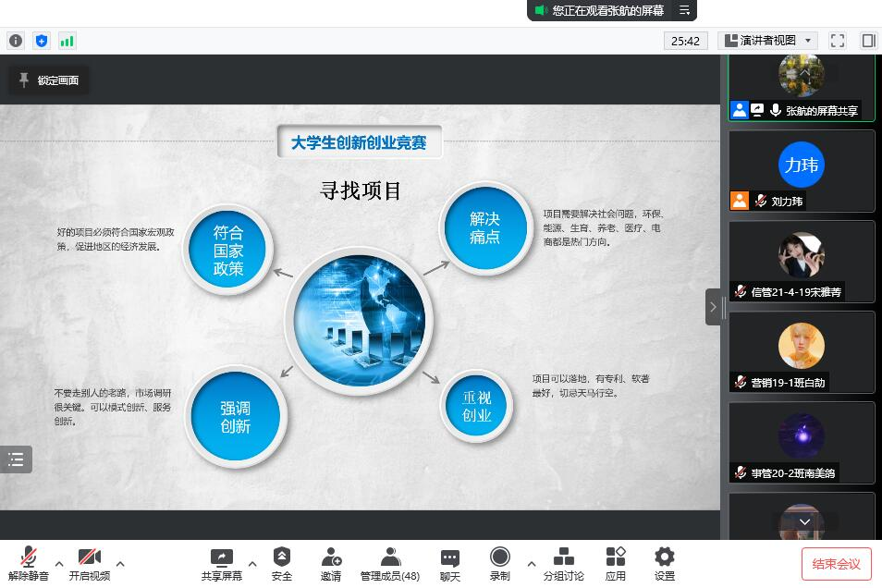The image size is (882, 588).
Task: Open the 安全 security options
Action: (282, 563)
